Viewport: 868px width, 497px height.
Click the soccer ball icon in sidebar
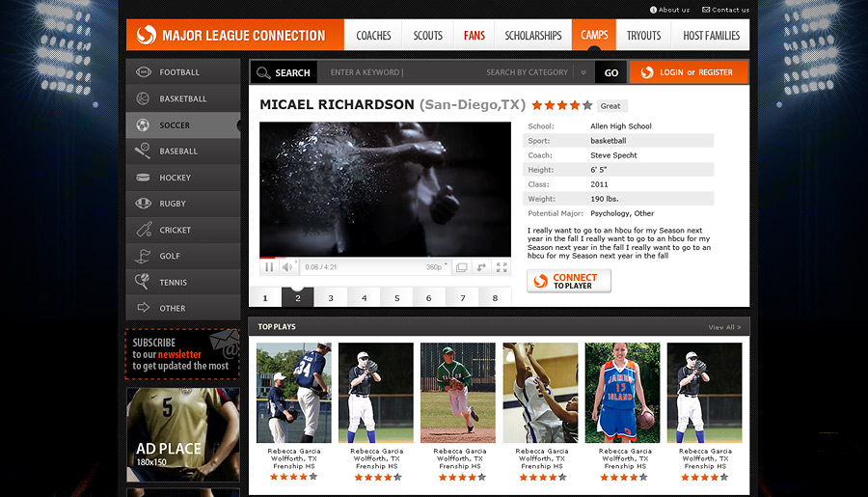pyautogui.click(x=143, y=124)
